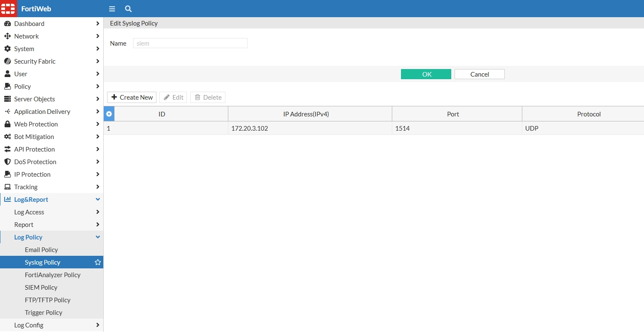Click the Security Fabric icon

[8, 62]
